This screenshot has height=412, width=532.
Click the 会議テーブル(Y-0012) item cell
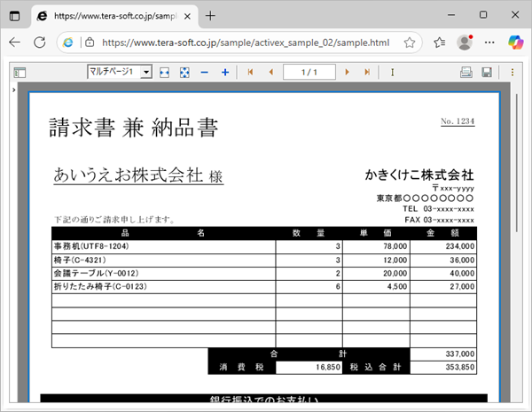163,273
